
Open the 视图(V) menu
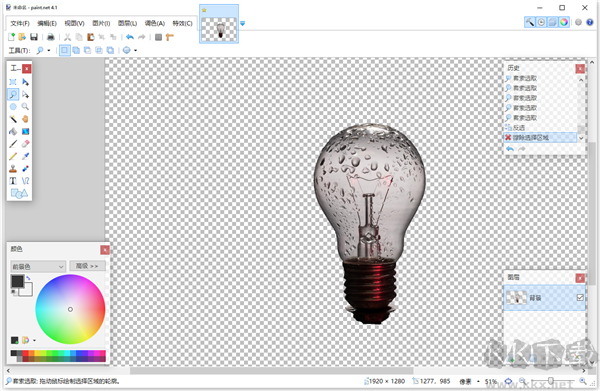point(74,23)
